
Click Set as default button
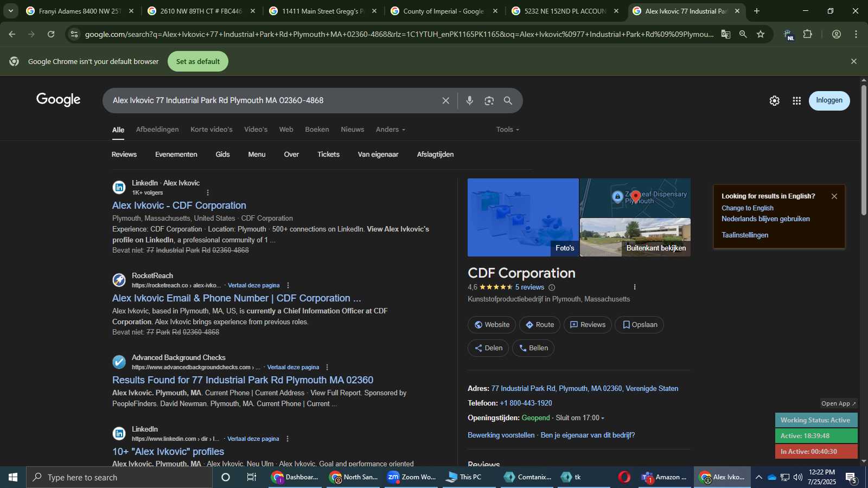tap(198, 61)
